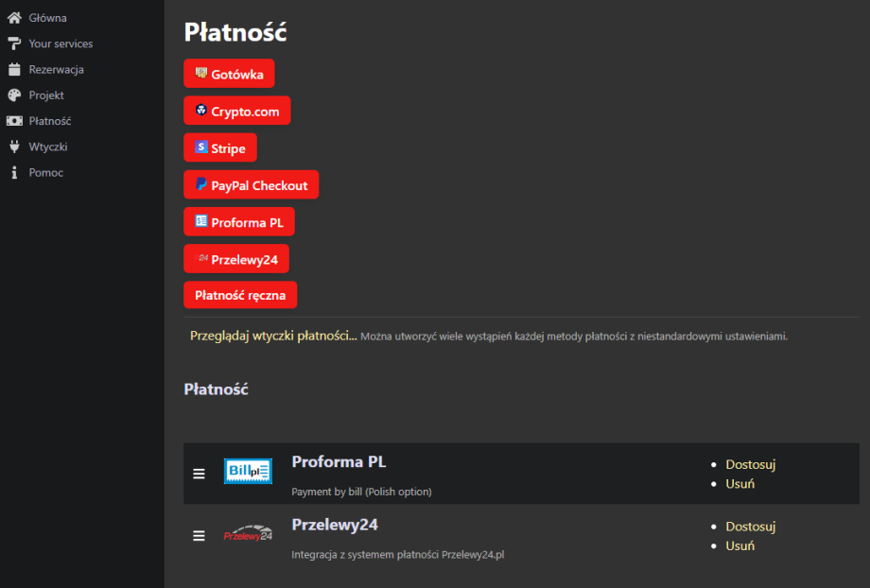Click the hamburger handle on the Proforma PL row
The image size is (870, 588).
click(199, 474)
